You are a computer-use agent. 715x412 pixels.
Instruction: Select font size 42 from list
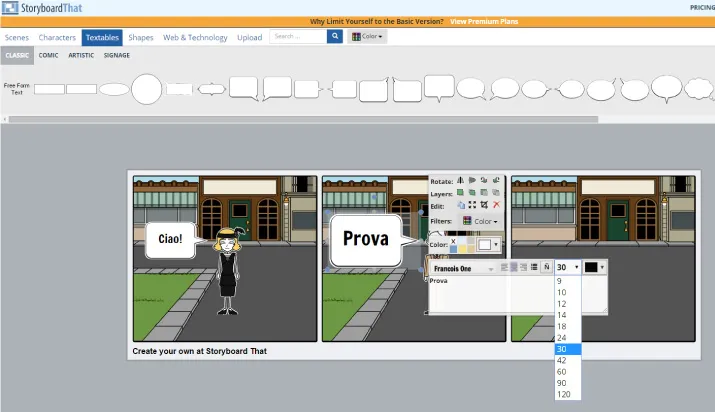pyautogui.click(x=562, y=360)
